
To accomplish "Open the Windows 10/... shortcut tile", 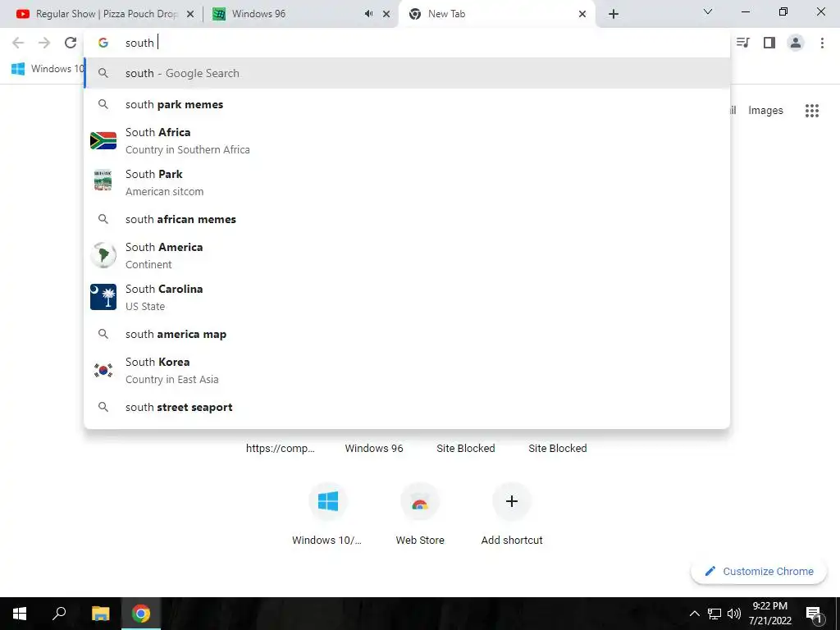I will click(328, 514).
